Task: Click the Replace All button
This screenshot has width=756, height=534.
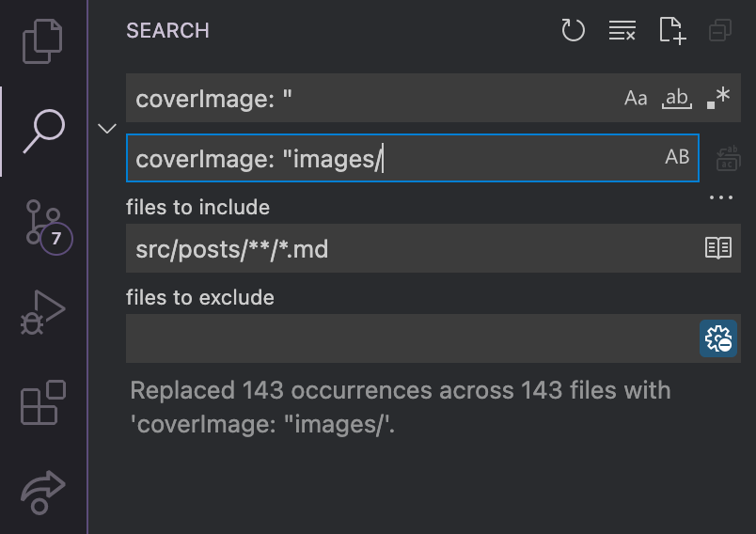Action: click(x=728, y=158)
